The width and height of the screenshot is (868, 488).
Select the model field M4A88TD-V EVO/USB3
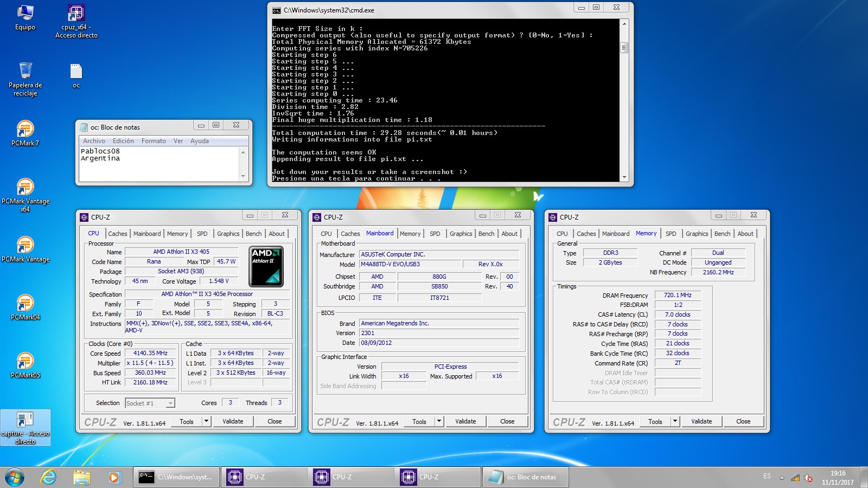[410, 264]
